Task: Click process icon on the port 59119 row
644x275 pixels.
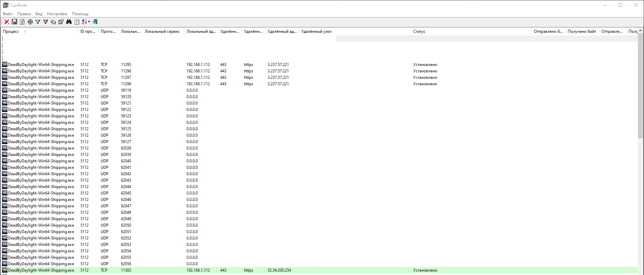Action: (5, 90)
